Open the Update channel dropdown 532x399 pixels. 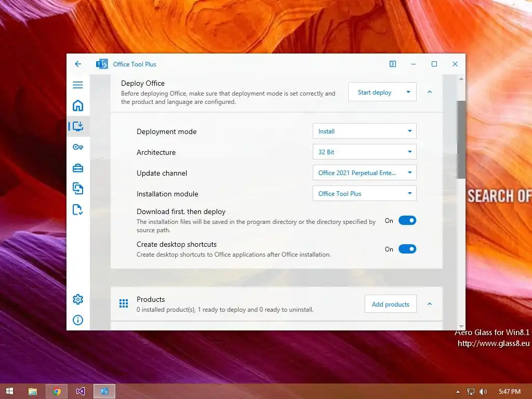click(x=364, y=172)
